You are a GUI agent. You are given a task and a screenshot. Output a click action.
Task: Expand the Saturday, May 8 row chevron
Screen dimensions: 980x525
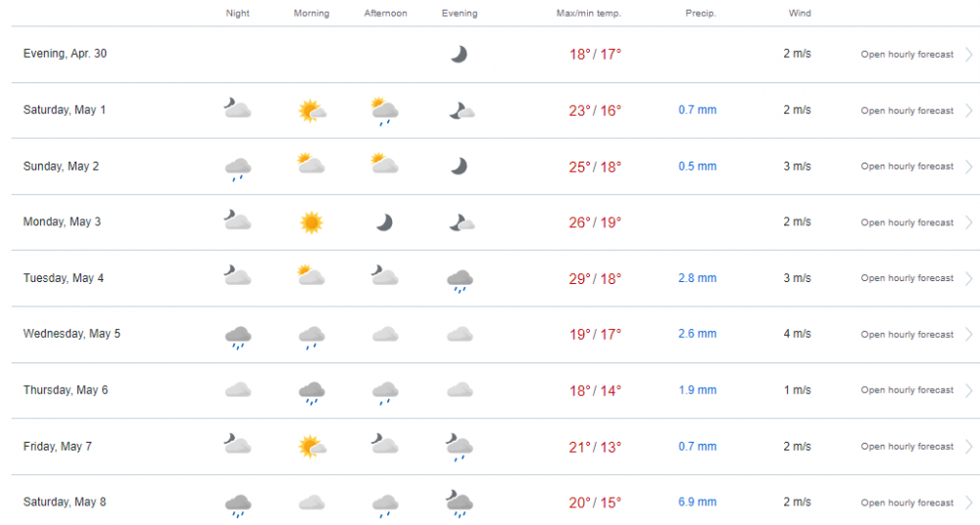click(968, 502)
